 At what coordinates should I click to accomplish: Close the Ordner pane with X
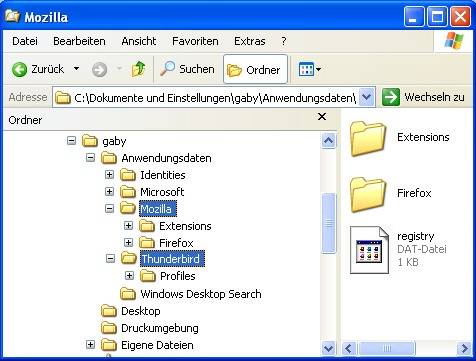[x=322, y=117]
